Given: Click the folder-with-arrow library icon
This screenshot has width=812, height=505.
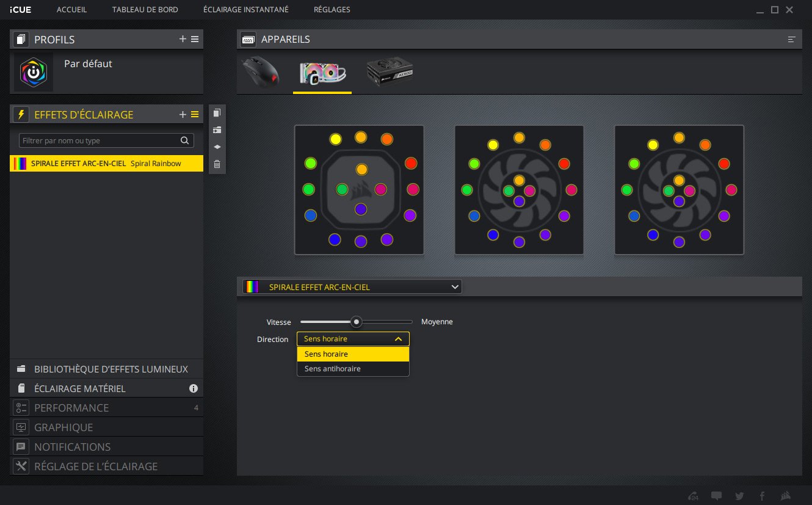Looking at the screenshot, I should tap(217, 130).
